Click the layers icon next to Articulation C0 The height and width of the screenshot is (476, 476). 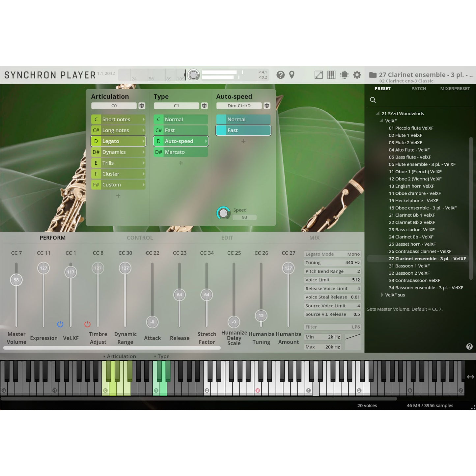coord(142,106)
